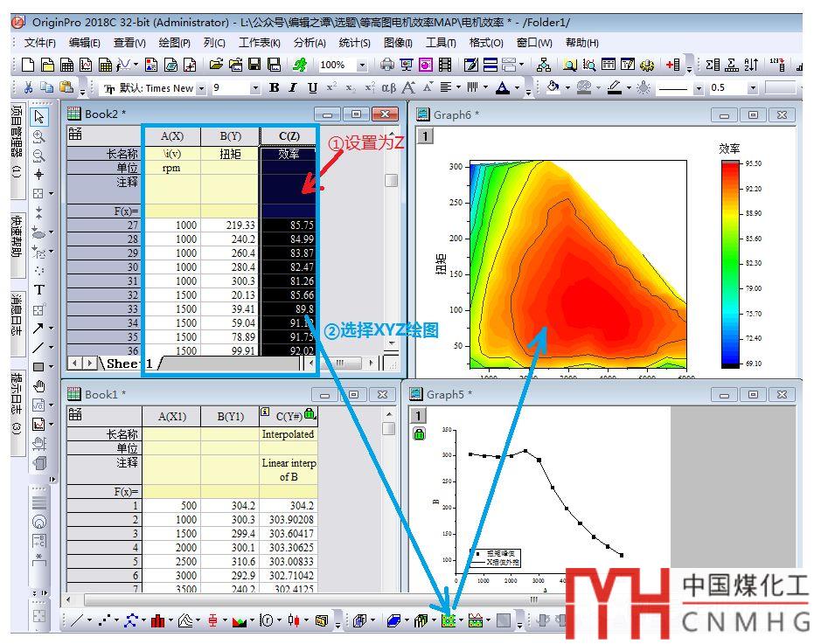Viewport: 814px width, 644px height.
Task: Open the zoom level 100% dropdown
Action: click(x=362, y=65)
